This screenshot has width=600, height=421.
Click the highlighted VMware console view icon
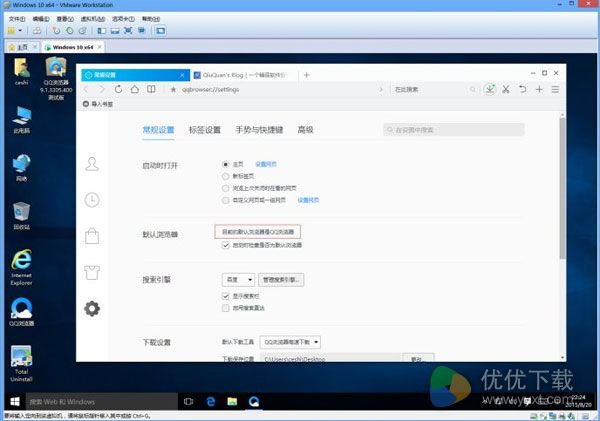pyautogui.click(x=161, y=31)
